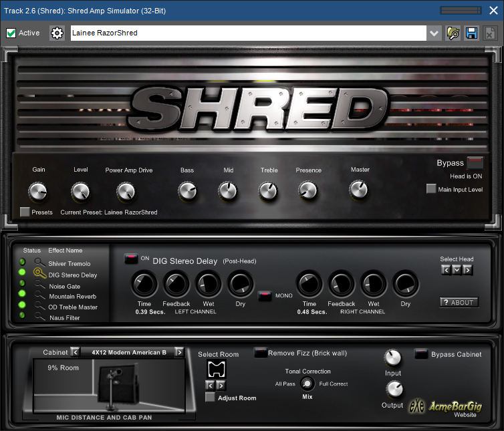Toggle the amp head Bypass switch
Screen dimensions: 504x431
tap(475, 162)
